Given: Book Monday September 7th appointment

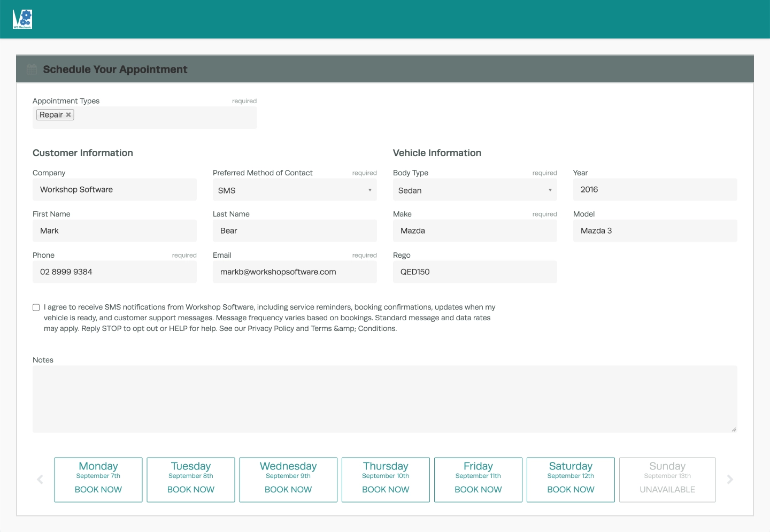Looking at the screenshot, I should pyautogui.click(x=98, y=480).
